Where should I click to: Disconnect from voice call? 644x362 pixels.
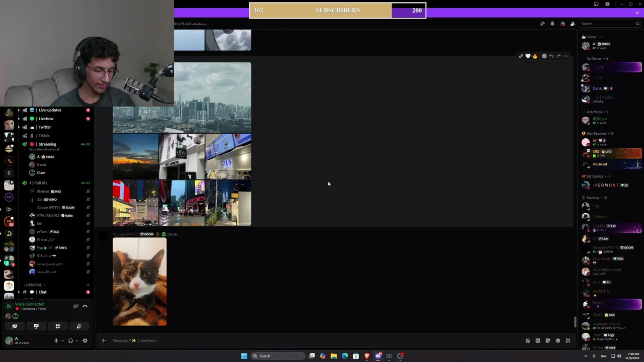click(x=85, y=306)
